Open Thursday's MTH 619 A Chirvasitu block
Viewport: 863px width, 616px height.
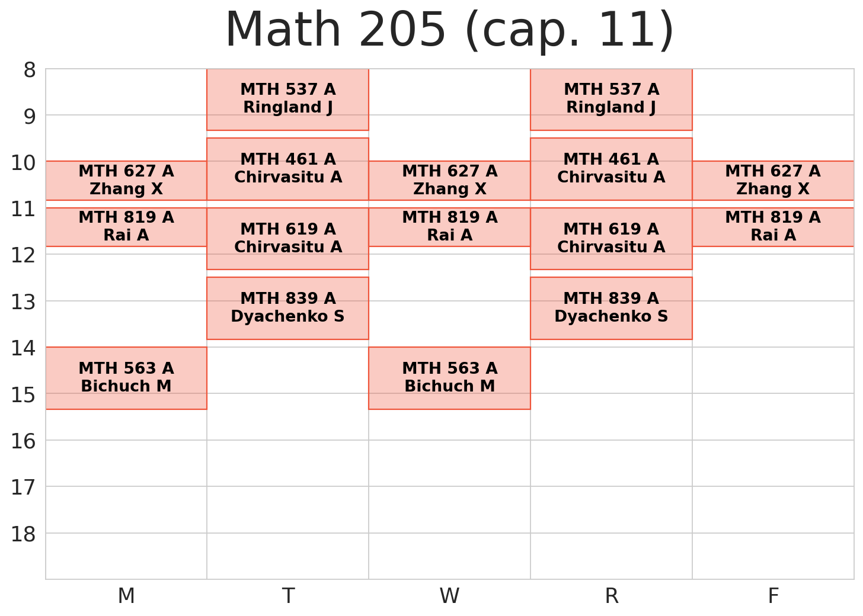coord(611,238)
